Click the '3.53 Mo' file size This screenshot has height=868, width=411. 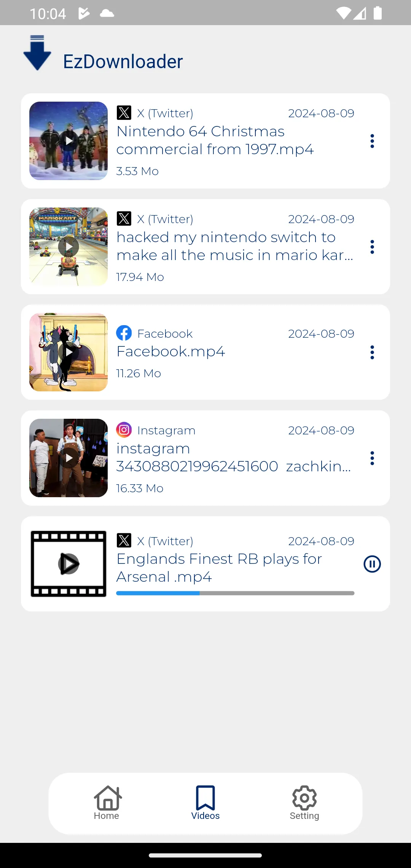click(x=137, y=171)
